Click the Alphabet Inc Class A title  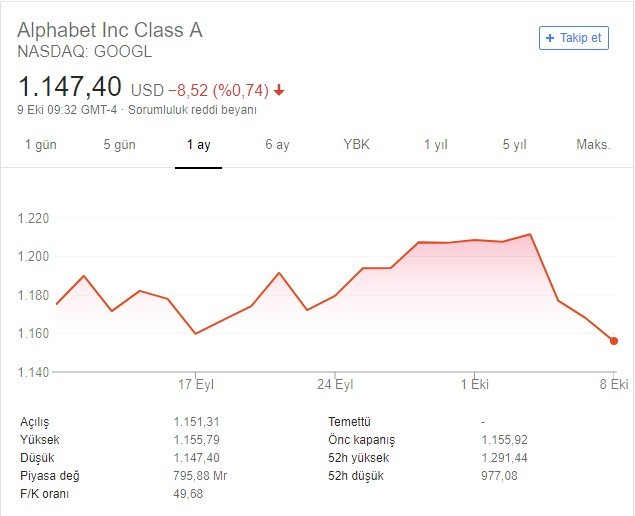coord(110,30)
